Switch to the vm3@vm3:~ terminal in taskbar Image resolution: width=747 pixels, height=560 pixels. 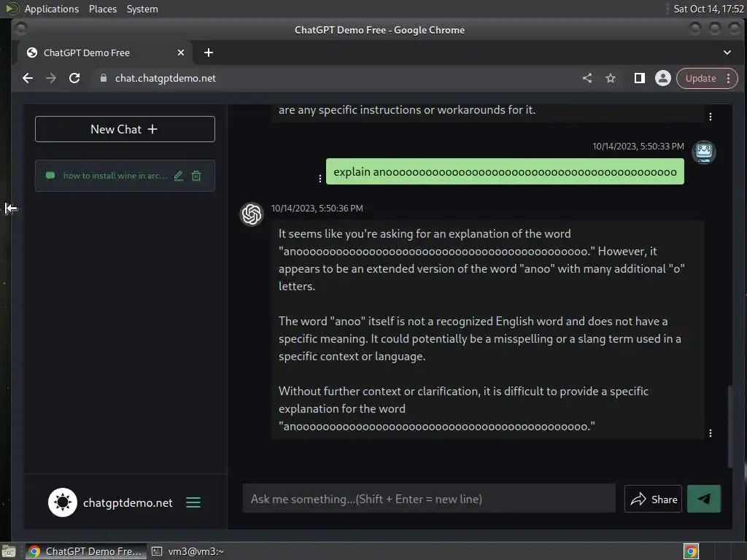pyautogui.click(x=187, y=551)
